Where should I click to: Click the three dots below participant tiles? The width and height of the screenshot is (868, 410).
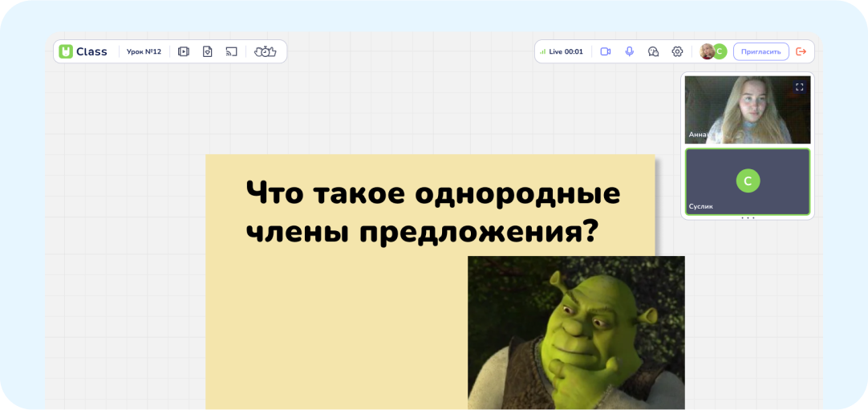tap(748, 218)
